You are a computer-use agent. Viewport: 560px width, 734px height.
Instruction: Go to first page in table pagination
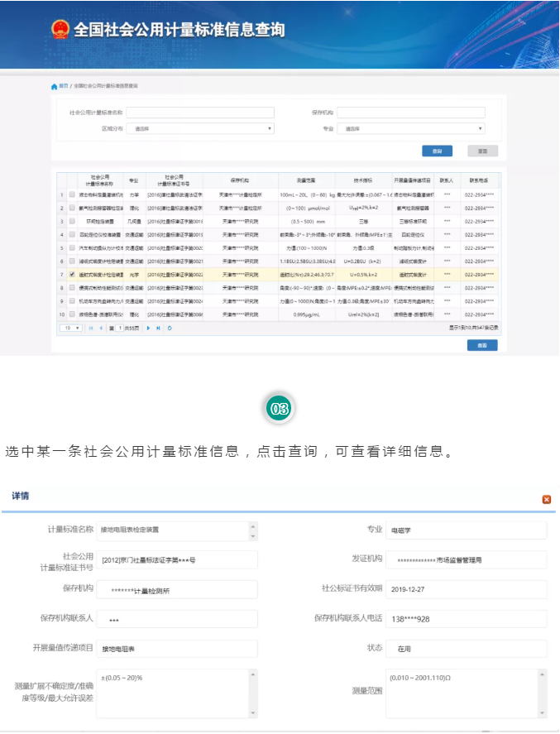pyautogui.click(x=91, y=329)
